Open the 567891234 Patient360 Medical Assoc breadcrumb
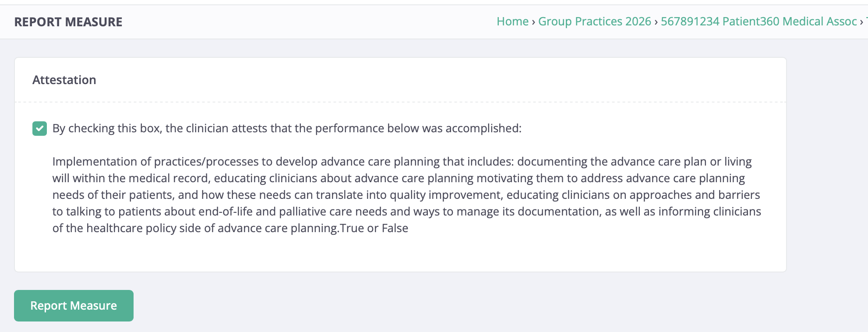The height and width of the screenshot is (332, 868). click(759, 21)
